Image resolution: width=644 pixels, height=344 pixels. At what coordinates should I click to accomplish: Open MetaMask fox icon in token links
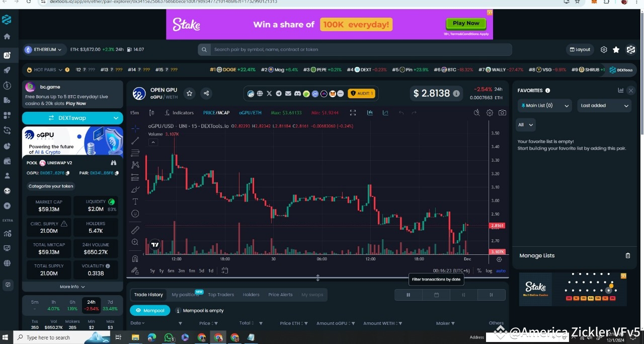tap(332, 94)
